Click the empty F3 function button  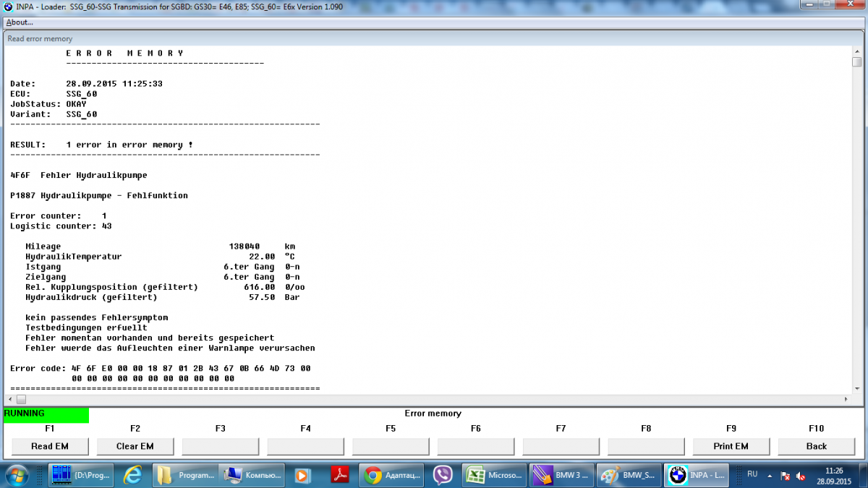[220, 446]
